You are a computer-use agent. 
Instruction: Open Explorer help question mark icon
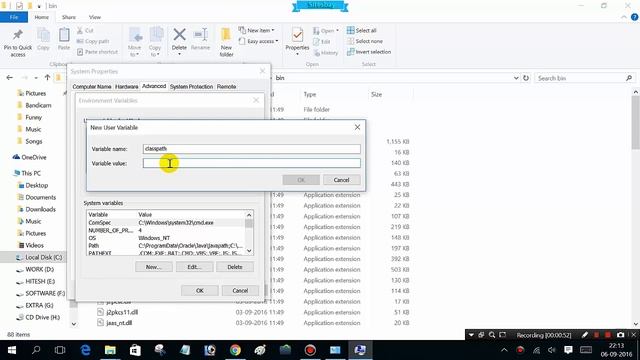coord(634,17)
